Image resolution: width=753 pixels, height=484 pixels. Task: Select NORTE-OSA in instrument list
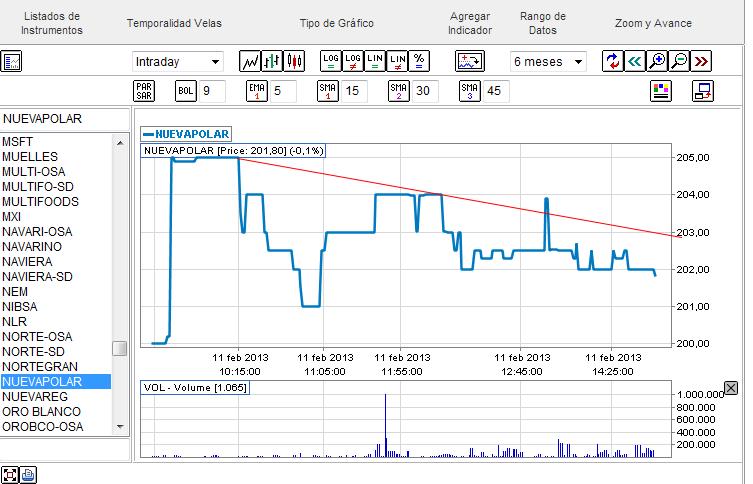tap(56, 337)
